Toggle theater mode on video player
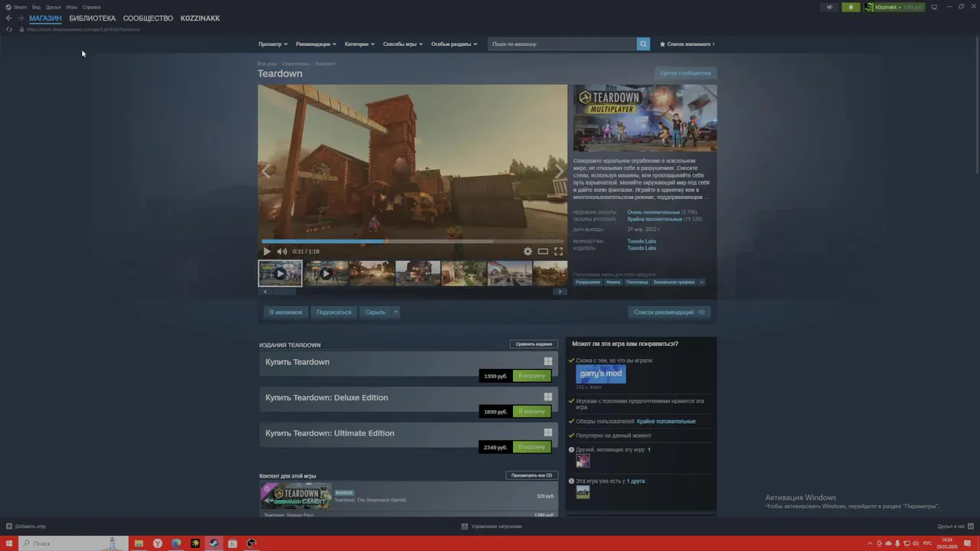980x551 pixels. coord(543,251)
